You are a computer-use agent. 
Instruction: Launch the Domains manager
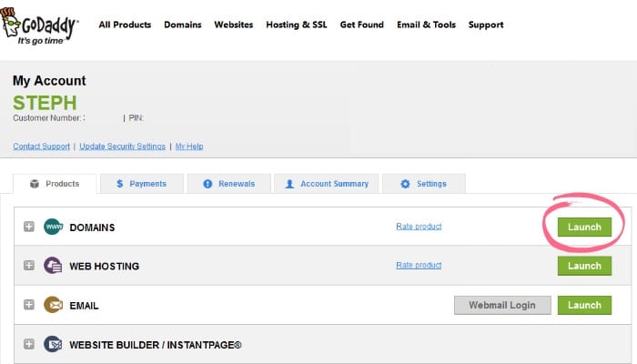584,227
